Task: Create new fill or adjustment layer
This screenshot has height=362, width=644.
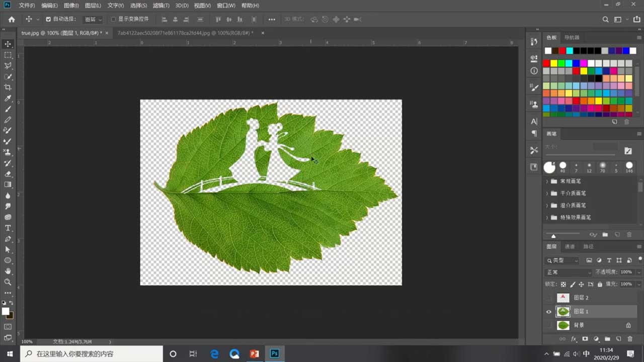Action: tap(596, 339)
